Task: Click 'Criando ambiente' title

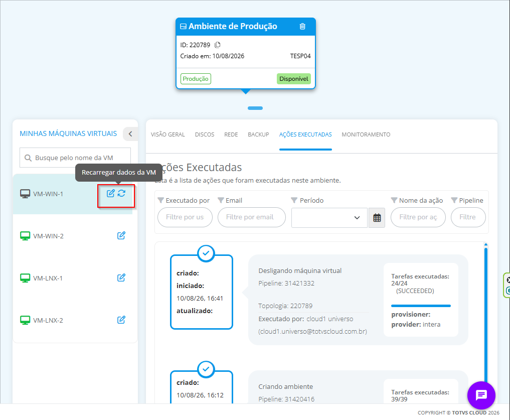Action: pyautogui.click(x=285, y=386)
